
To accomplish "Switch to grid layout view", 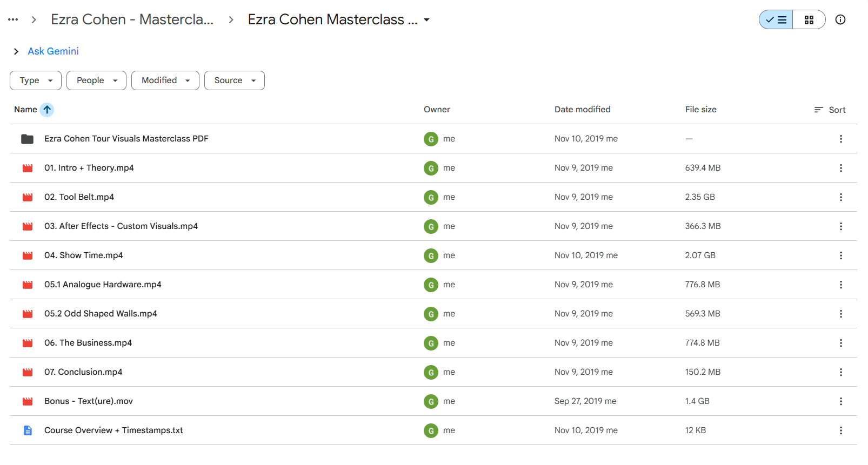I will click(809, 19).
